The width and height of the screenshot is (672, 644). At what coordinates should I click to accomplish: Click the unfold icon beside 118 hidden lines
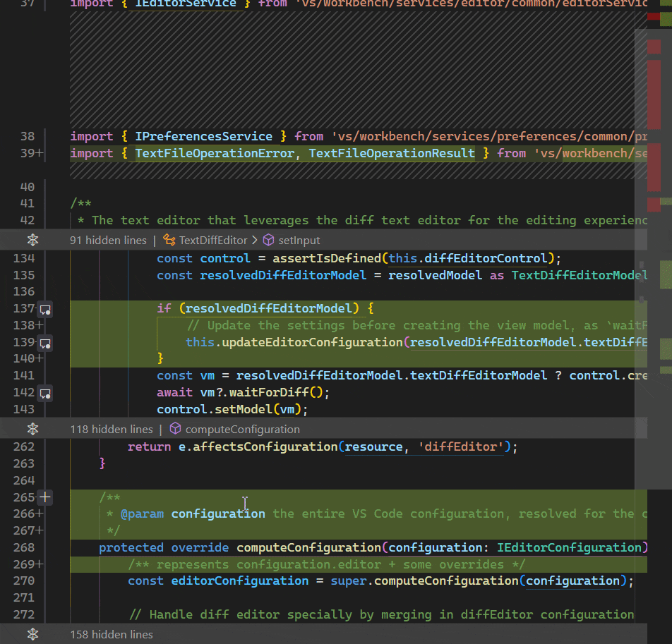click(32, 428)
